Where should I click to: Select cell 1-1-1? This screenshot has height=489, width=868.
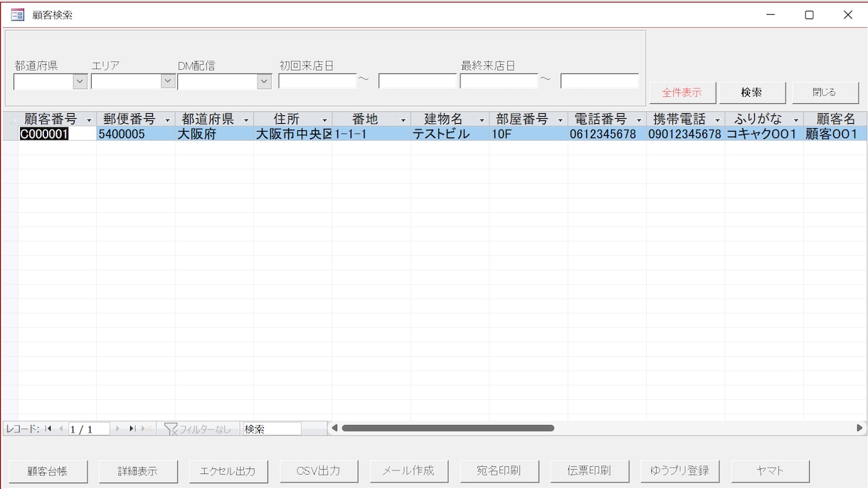coord(371,134)
